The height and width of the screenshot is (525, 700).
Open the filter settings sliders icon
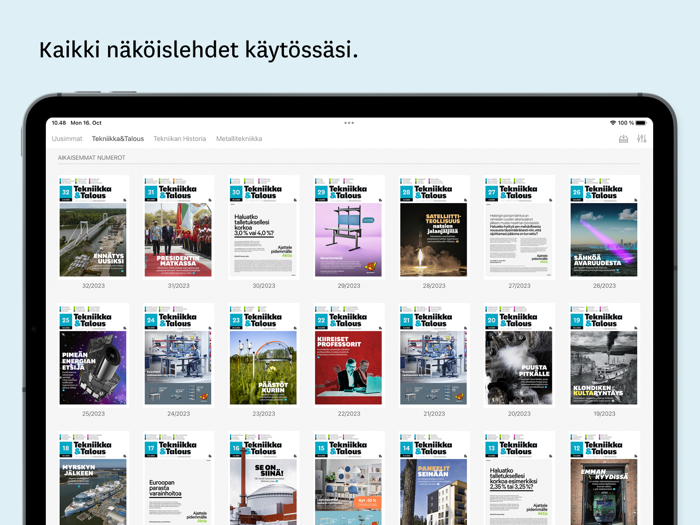[x=642, y=139]
